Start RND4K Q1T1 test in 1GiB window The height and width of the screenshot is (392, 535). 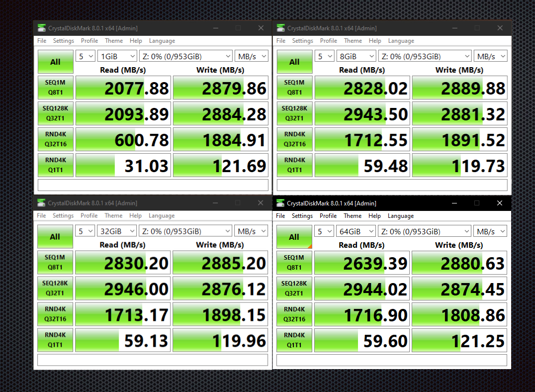(x=55, y=165)
